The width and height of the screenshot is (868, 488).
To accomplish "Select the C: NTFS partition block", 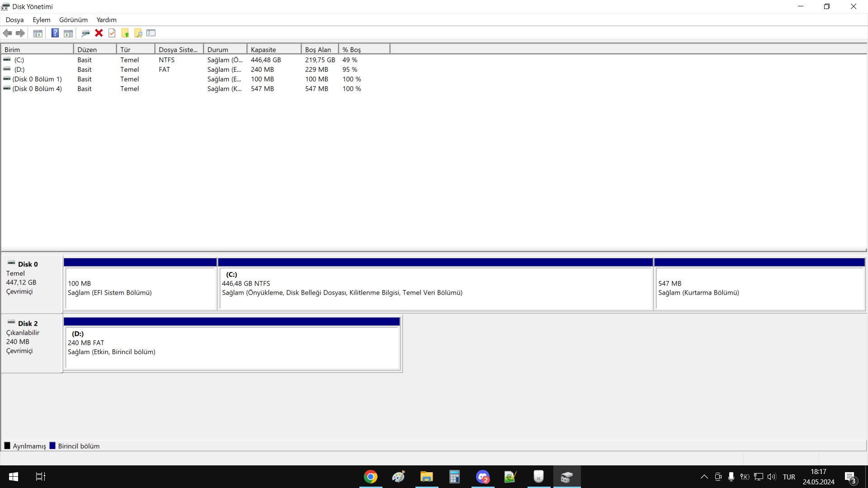I will 435,288.
